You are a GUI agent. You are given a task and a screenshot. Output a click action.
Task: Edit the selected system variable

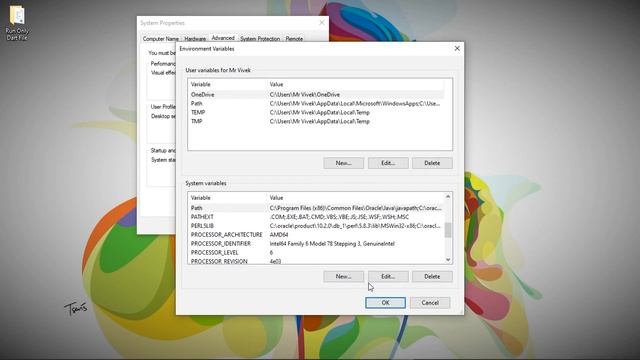[x=388, y=276]
